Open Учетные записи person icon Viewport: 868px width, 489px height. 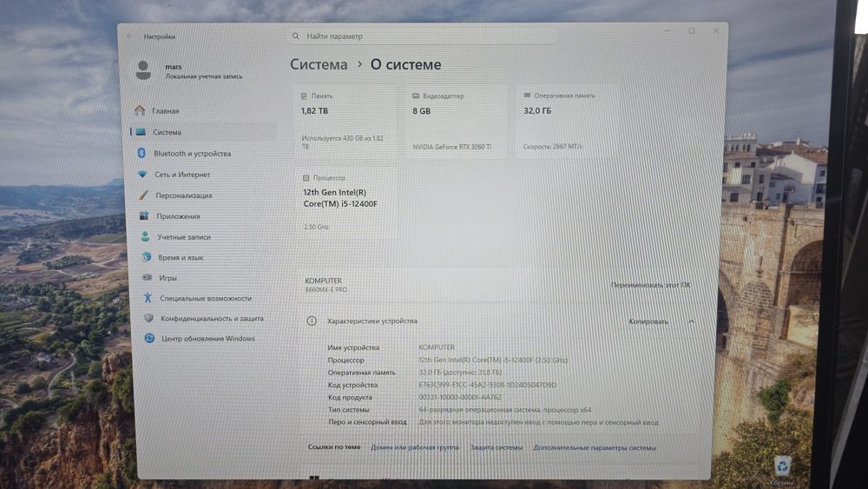pos(145,236)
